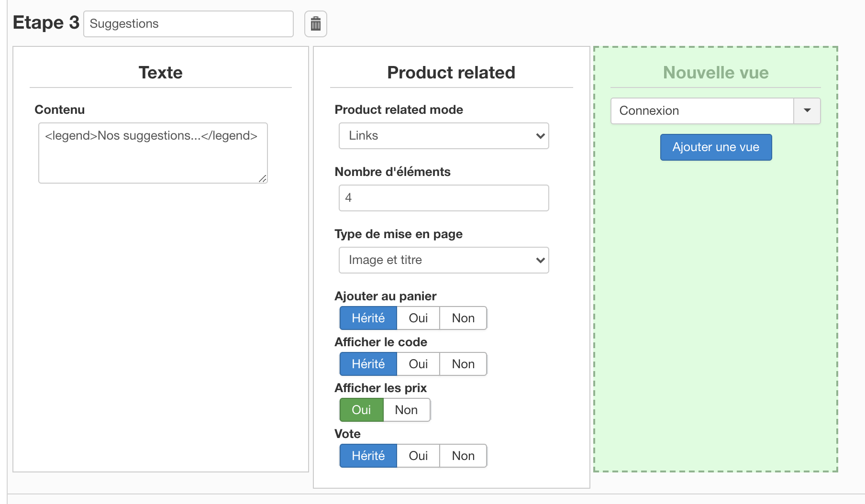This screenshot has height=504, width=865.
Task: Disable Afficher les prix with Non
Action: 406,410
